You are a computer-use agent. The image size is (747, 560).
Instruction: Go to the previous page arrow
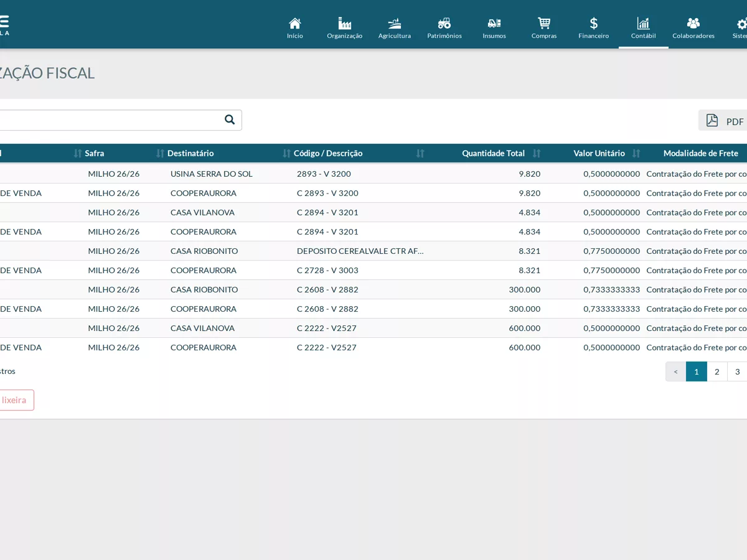pos(676,371)
